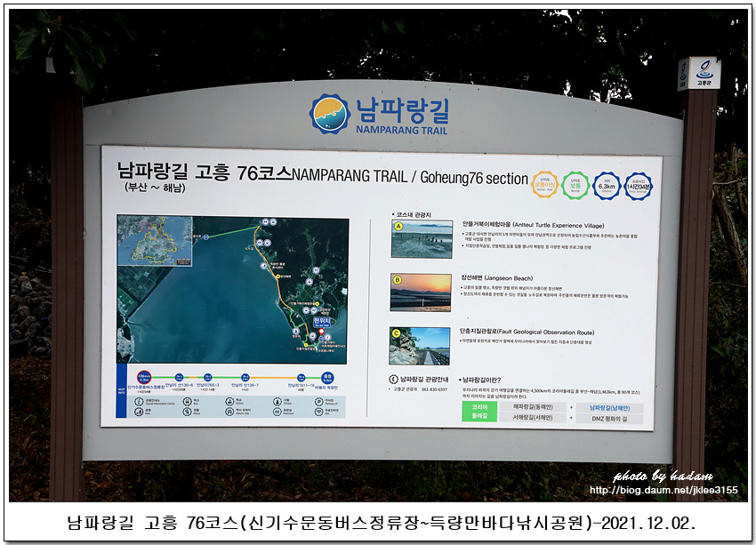Click the '코스내 관광지' section label
The image size is (756, 545).
(x=413, y=214)
